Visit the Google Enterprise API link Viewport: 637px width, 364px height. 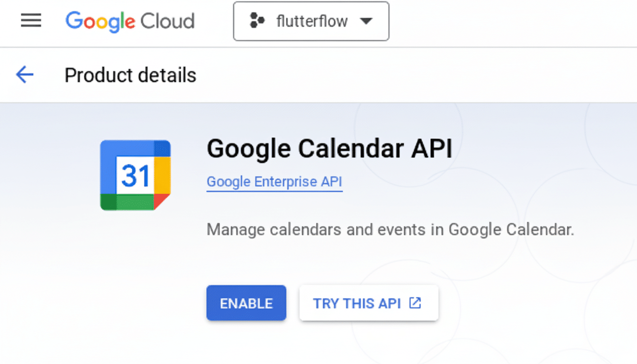274,182
